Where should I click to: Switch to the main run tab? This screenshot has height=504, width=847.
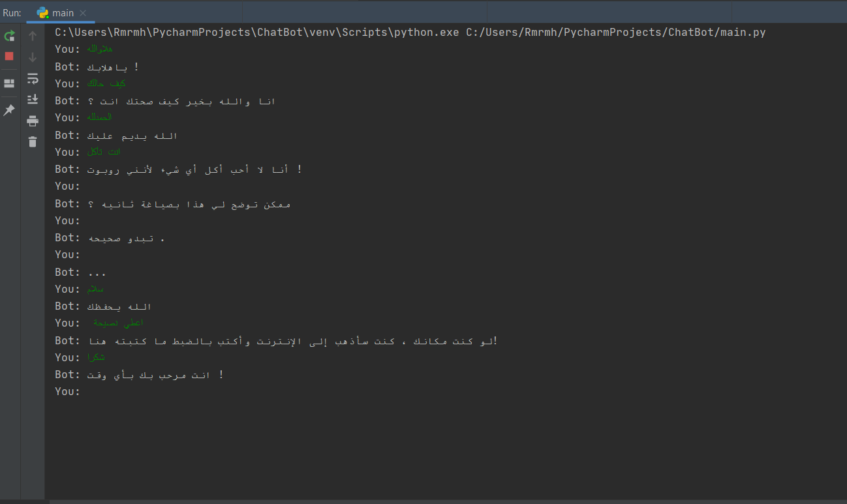(x=62, y=12)
